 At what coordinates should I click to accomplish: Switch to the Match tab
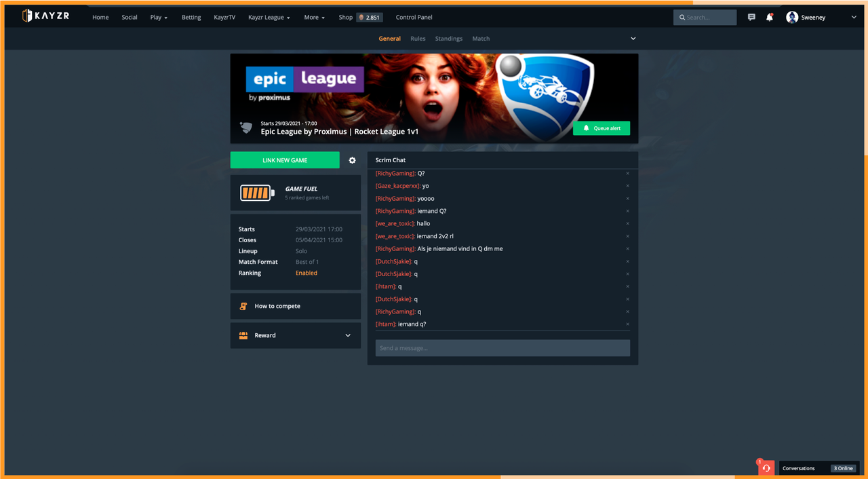pyautogui.click(x=481, y=39)
